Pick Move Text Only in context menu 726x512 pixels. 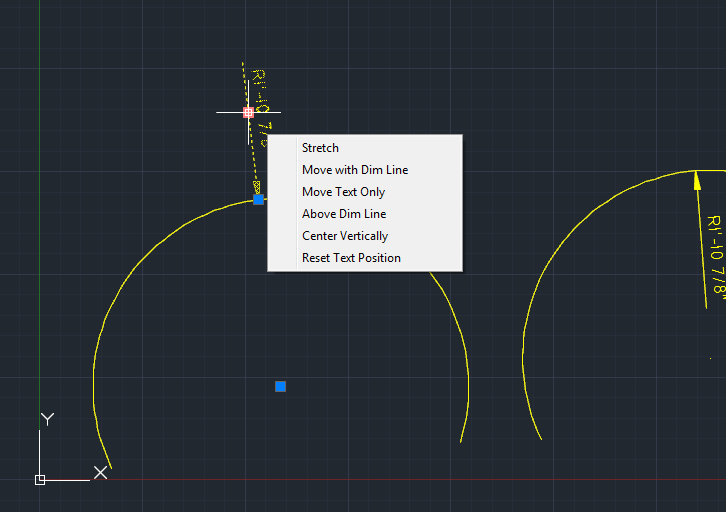[343, 192]
